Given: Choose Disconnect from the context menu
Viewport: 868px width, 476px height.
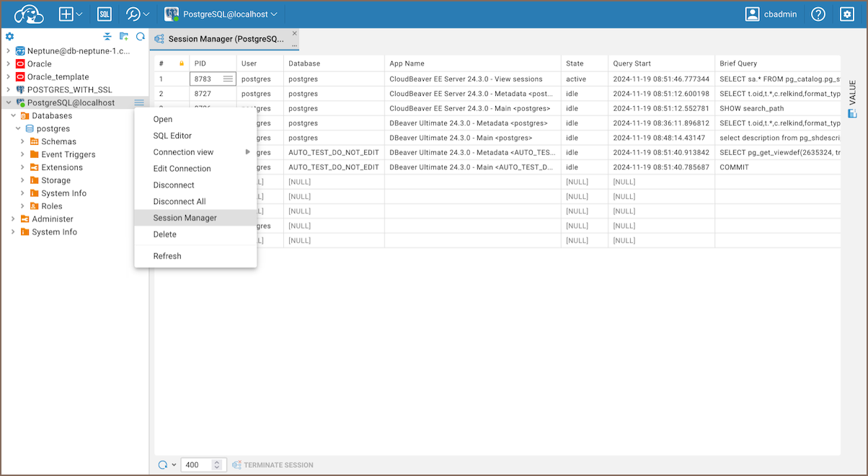Looking at the screenshot, I should click(x=174, y=185).
